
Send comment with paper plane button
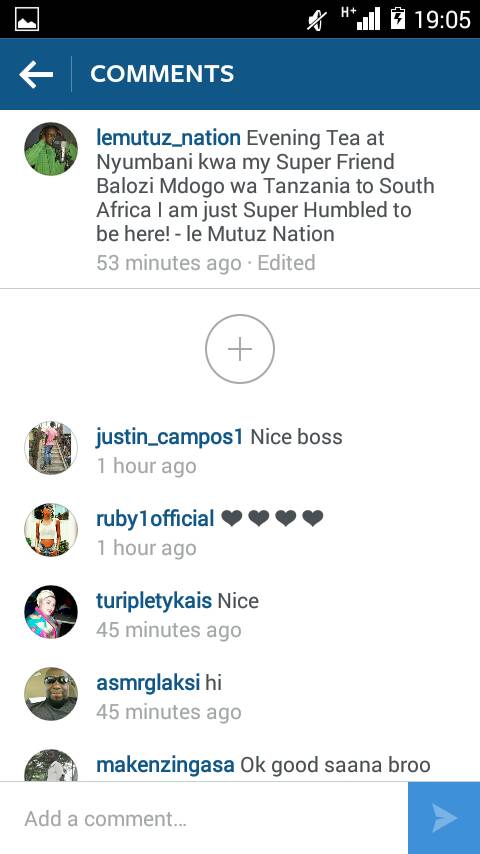point(444,818)
